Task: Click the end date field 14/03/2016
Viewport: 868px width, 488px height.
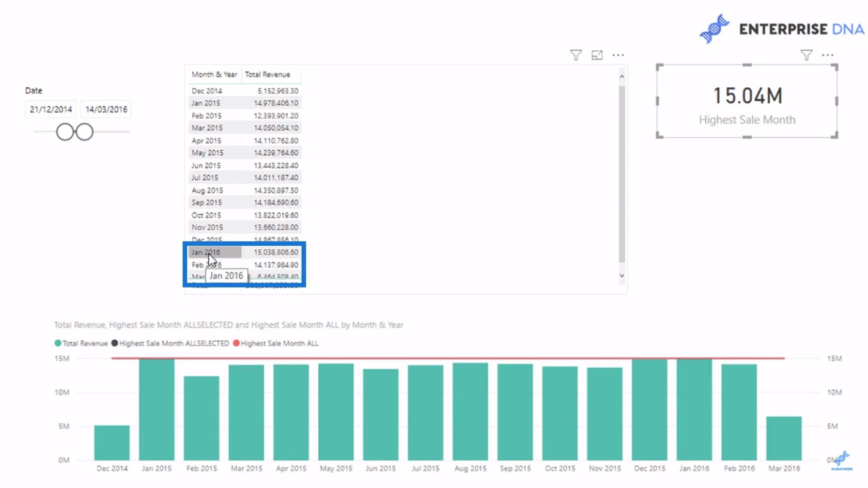Action: point(106,109)
